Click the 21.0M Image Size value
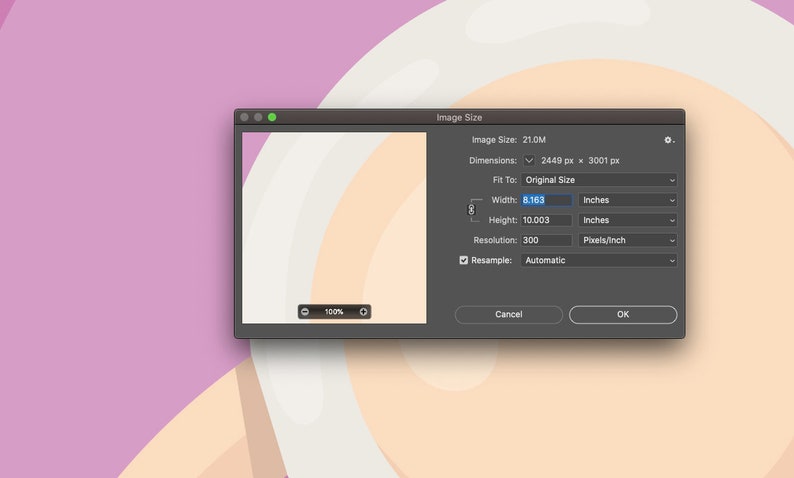Viewport: 794px width, 478px height. click(x=534, y=140)
